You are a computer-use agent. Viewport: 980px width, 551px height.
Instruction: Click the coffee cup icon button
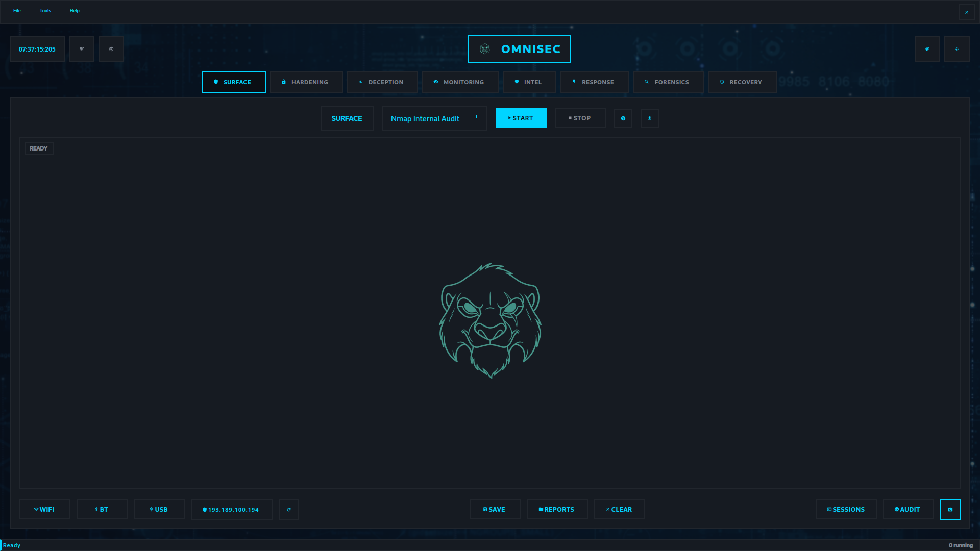(82, 49)
